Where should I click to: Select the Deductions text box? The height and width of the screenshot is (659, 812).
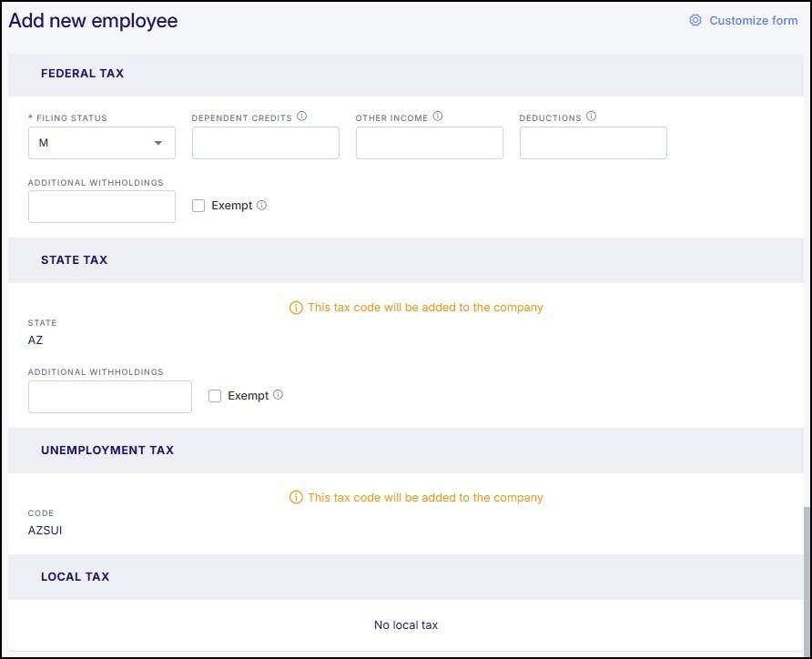point(594,143)
